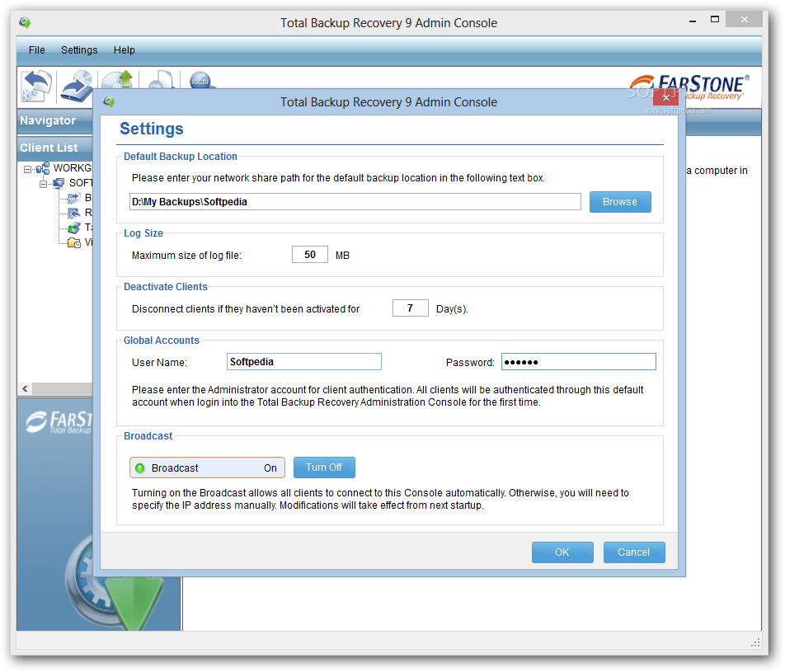Click the Client List scroll left arrow
The height and width of the screenshot is (672, 785).
[x=25, y=388]
